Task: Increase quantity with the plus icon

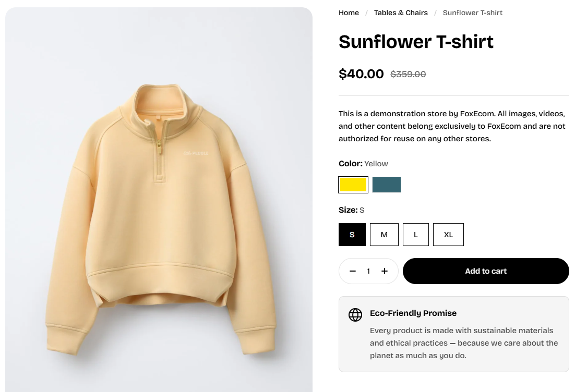Action: [x=385, y=271]
